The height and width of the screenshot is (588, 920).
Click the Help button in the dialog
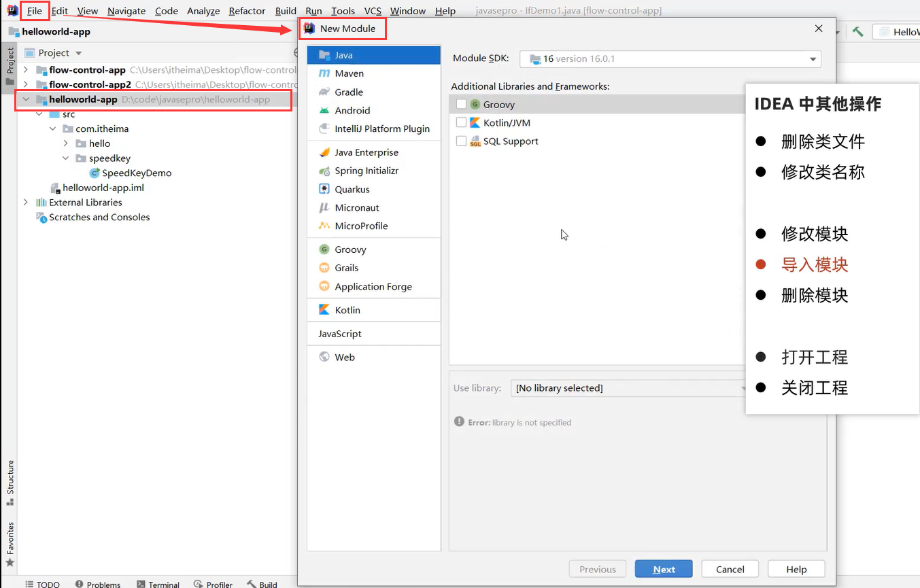click(796, 570)
